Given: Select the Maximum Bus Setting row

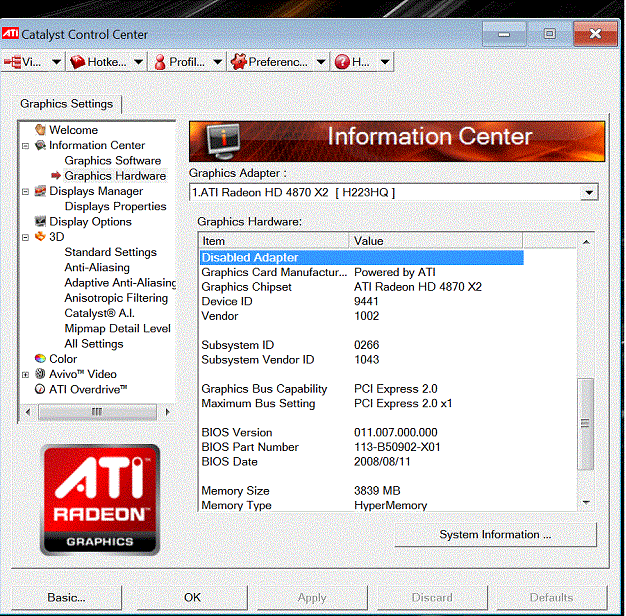Looking at the screenshot, I should coord(362,403).
